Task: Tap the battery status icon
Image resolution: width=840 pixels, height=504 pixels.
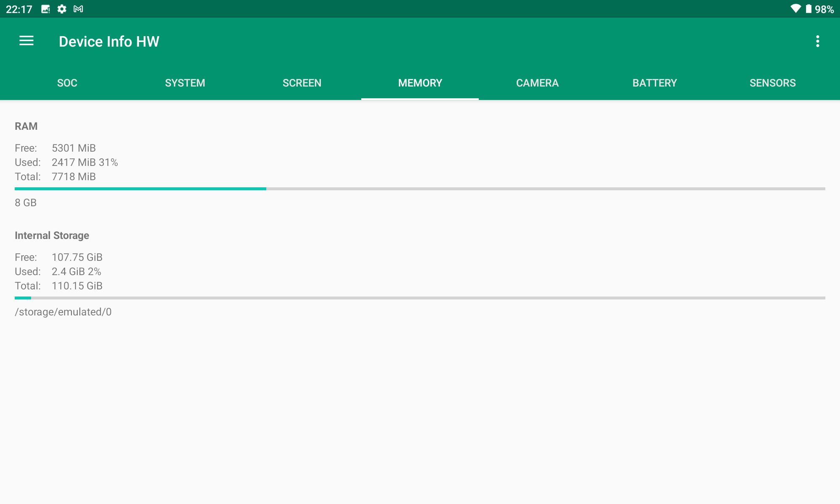Action: pos(808,9)
